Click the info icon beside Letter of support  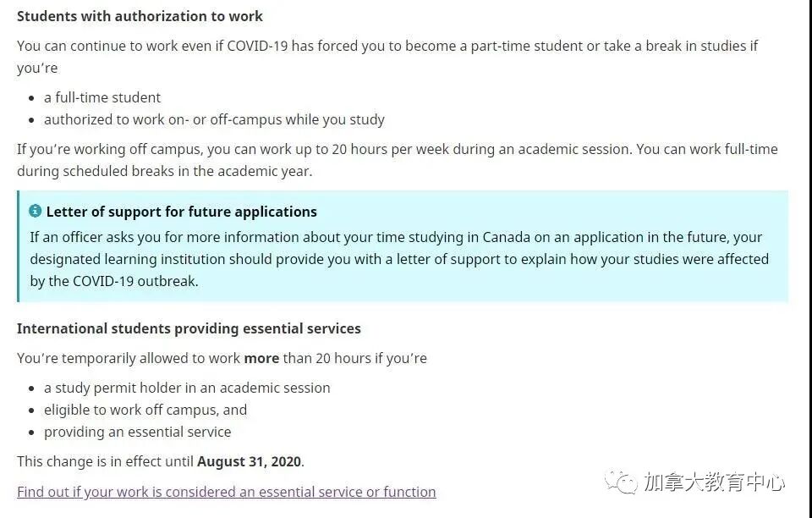click(35, 211)
